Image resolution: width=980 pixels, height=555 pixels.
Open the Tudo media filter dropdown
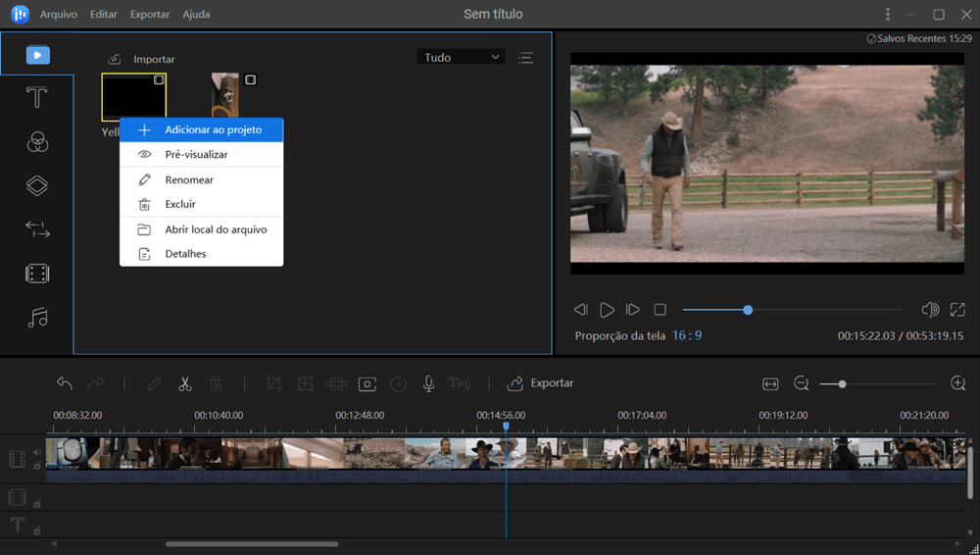tap(462, 57)
